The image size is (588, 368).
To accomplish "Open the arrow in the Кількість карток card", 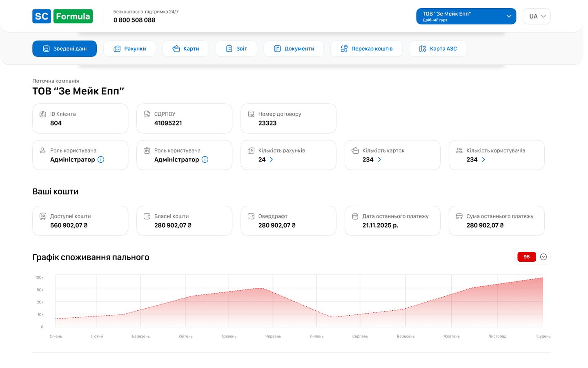I will coord(379,159).
